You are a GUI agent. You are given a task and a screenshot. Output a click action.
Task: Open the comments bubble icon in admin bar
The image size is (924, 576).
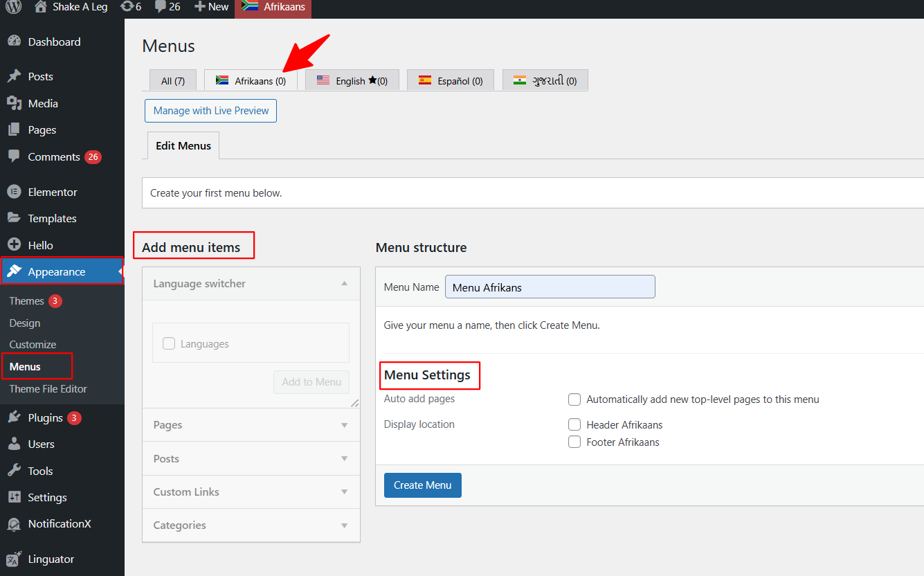161,7
